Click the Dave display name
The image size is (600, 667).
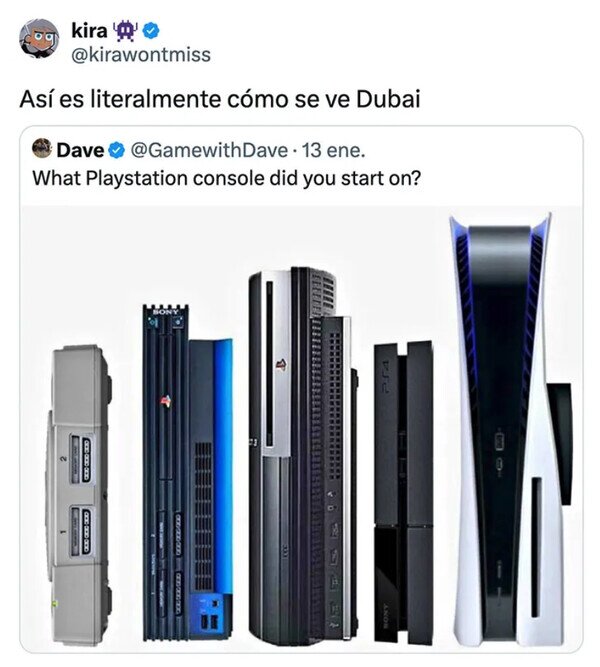(x=80, y=151)
